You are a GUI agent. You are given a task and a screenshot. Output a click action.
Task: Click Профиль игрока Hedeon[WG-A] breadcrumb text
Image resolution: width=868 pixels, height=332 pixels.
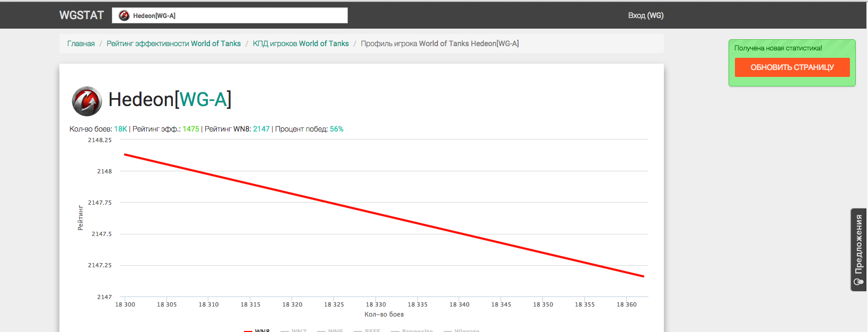tap(440, 43)
